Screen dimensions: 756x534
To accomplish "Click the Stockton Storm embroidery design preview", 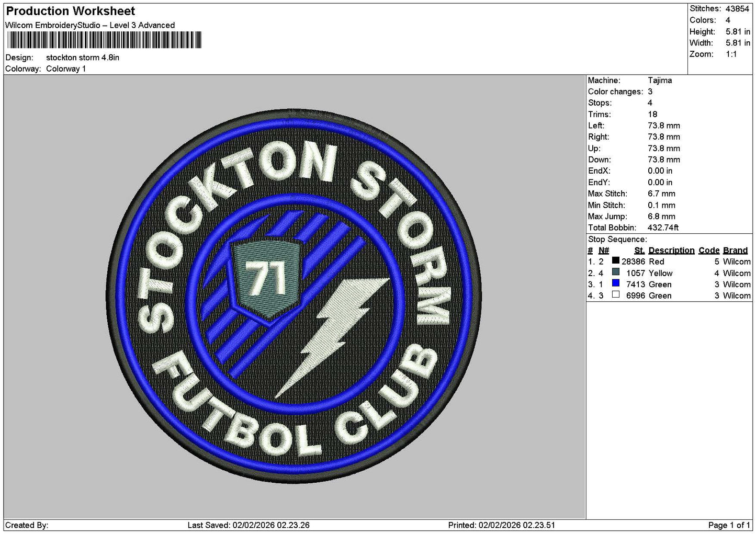I will tap(294, 297).
